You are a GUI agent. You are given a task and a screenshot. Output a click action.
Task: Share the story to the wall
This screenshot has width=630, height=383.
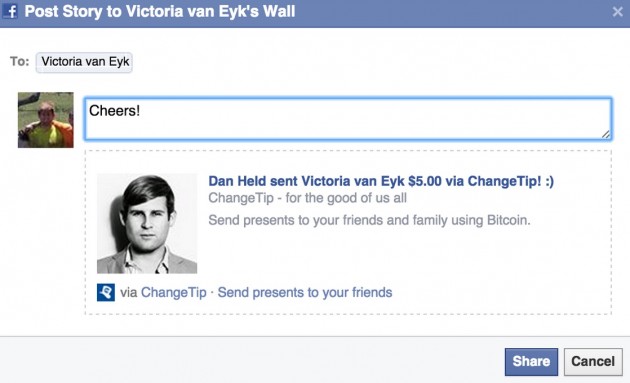(x=531, y=362)
